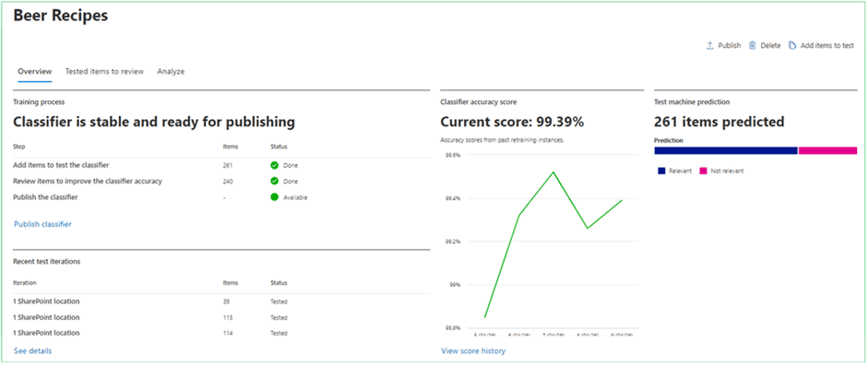Click the 99.6% axis label on chart

pyautogui.click(x=453, y=156)
